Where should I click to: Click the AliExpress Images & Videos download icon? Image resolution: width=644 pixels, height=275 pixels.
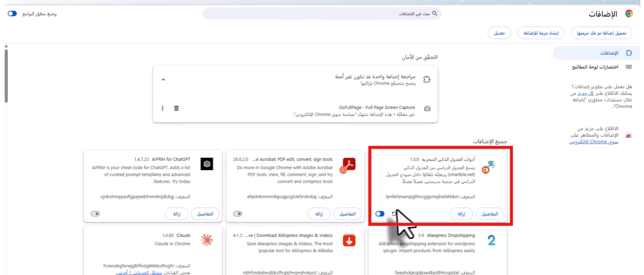tap(349, 240)
